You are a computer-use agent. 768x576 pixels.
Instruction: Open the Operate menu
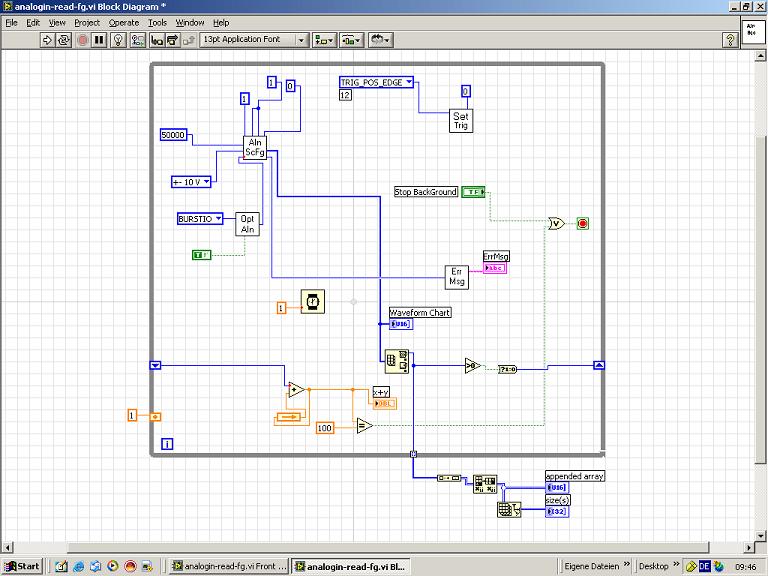pos(124,22)
